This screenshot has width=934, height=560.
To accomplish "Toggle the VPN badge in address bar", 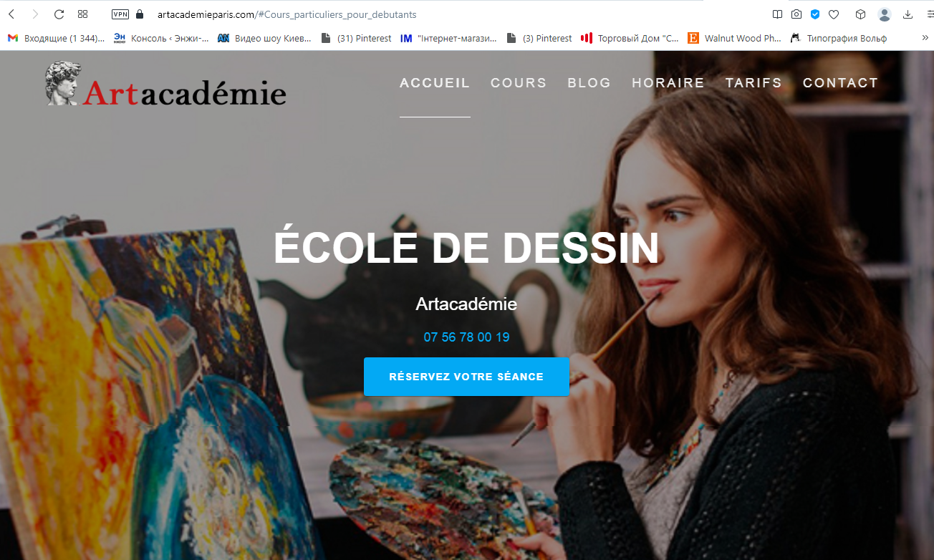I will click(120, 14).
